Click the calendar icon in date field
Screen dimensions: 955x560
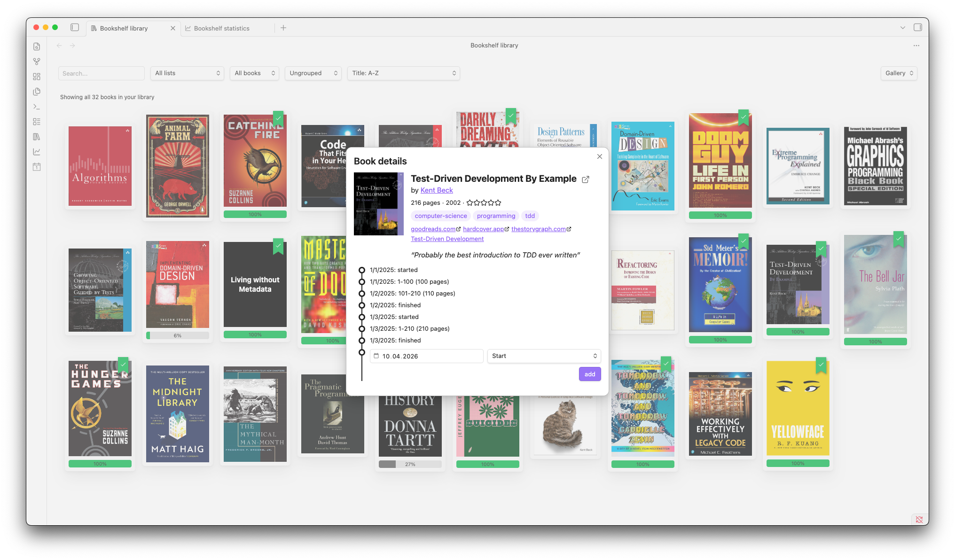pyautogui.click(x=376, y=356)
